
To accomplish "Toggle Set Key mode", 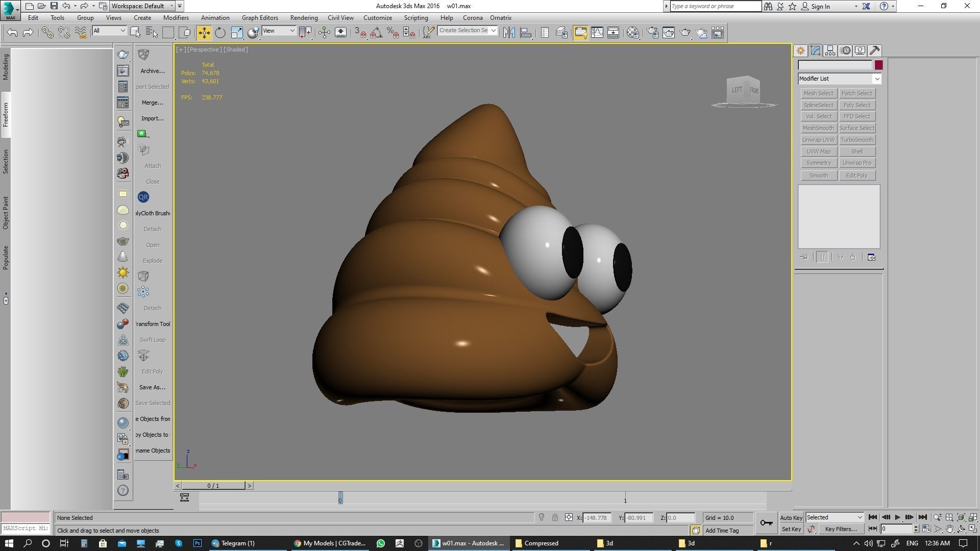I will (x=791, y=529).
